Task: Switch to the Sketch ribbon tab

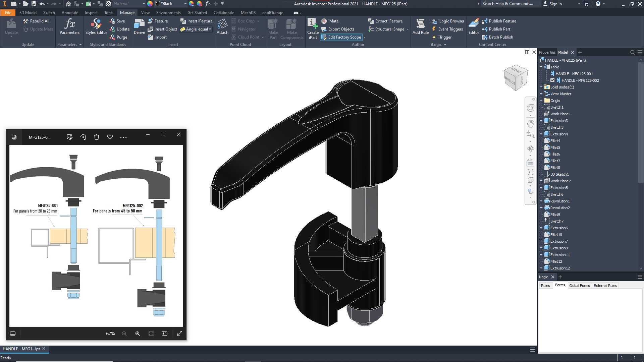Action: (49, 13)
